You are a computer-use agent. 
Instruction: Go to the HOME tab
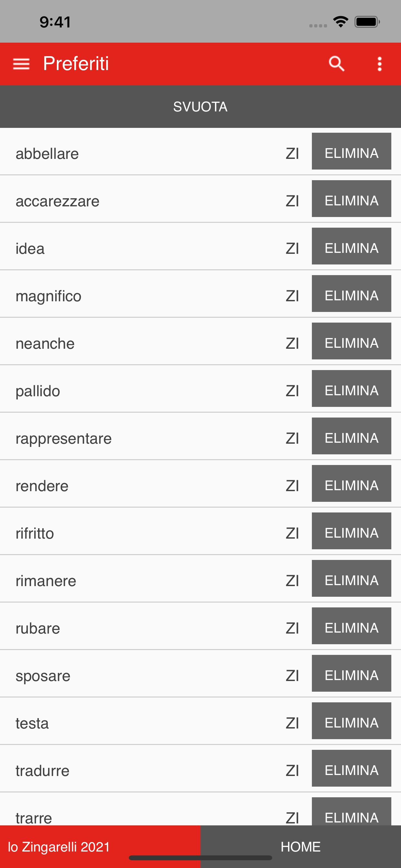click(x=301, y=847)
